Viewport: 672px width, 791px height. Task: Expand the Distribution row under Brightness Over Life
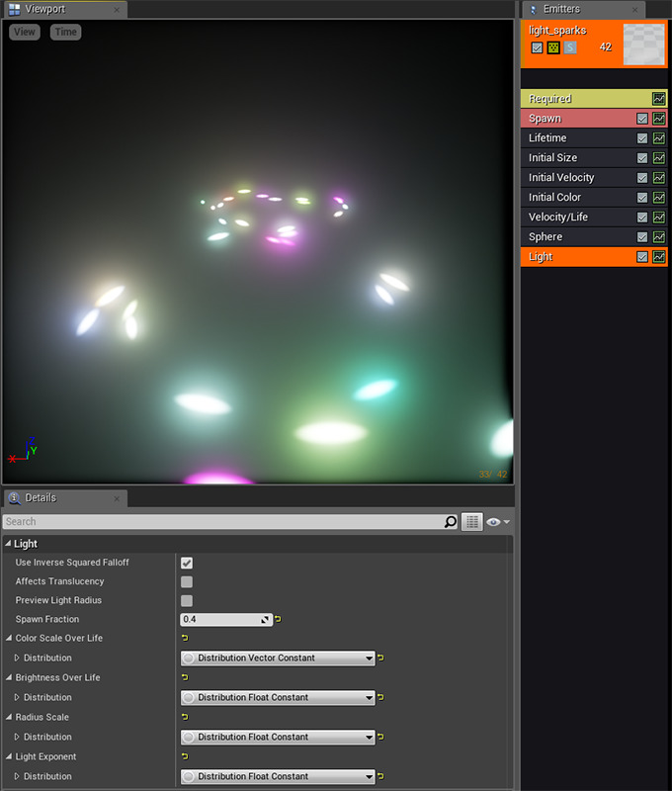pos(17,698)
